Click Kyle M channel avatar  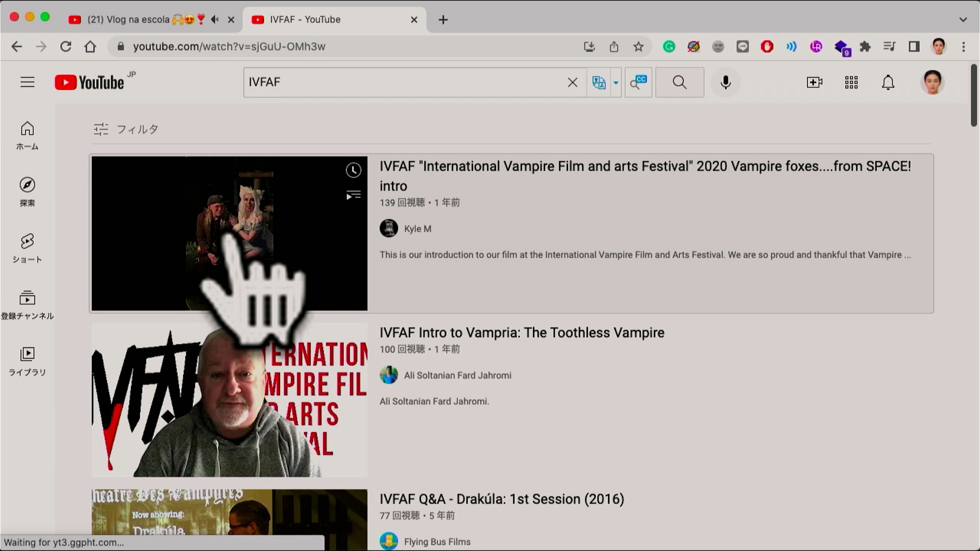click(388, 228)
